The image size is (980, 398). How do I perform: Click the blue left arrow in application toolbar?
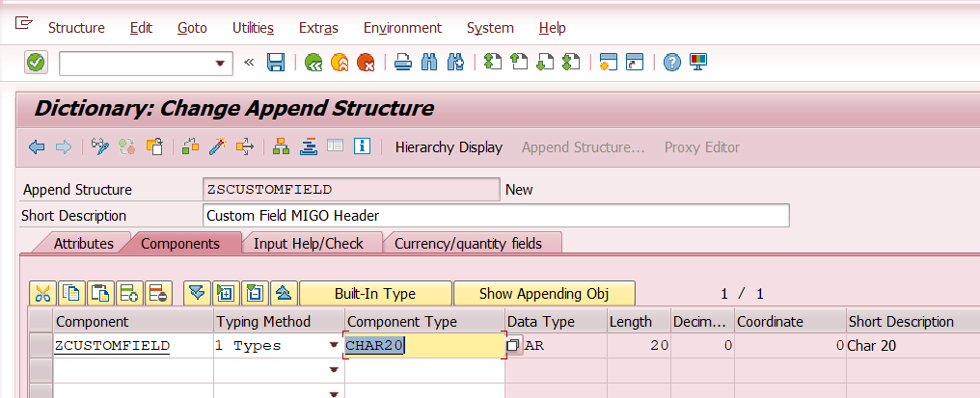click(x=37, y=147)
